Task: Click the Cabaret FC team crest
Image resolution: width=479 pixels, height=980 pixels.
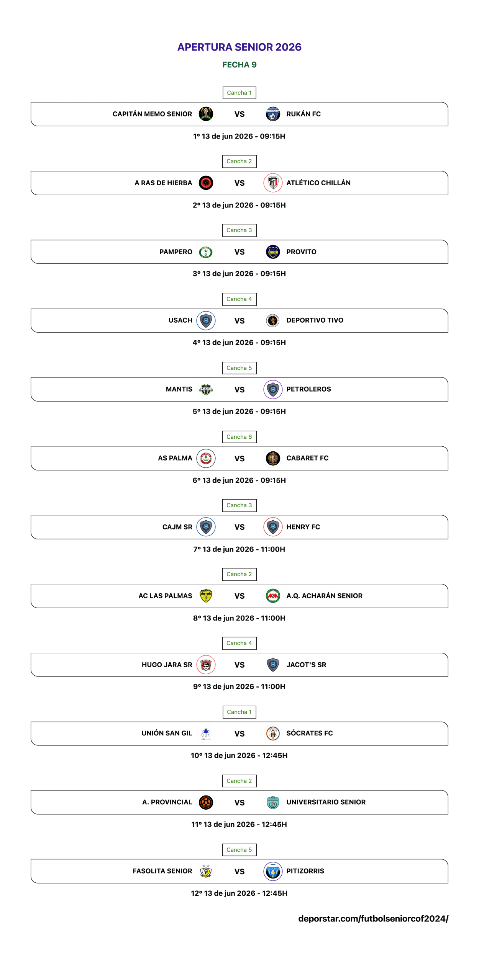Action: 273,458
